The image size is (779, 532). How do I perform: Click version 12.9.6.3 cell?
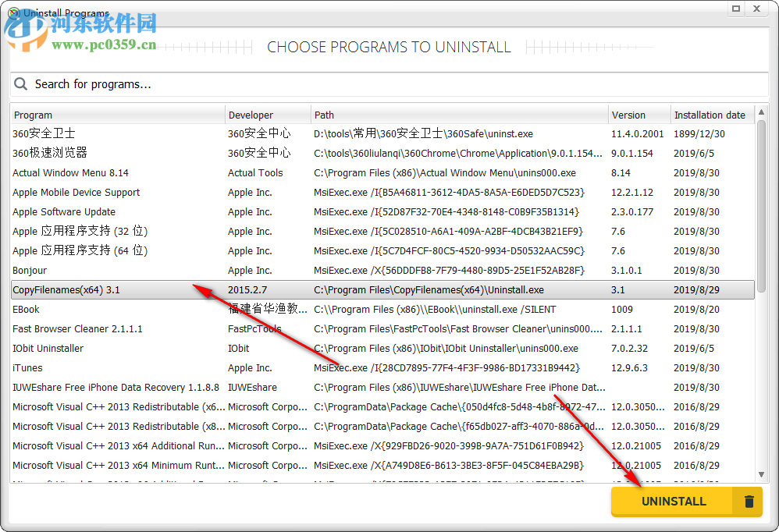[x=629, y=367]
